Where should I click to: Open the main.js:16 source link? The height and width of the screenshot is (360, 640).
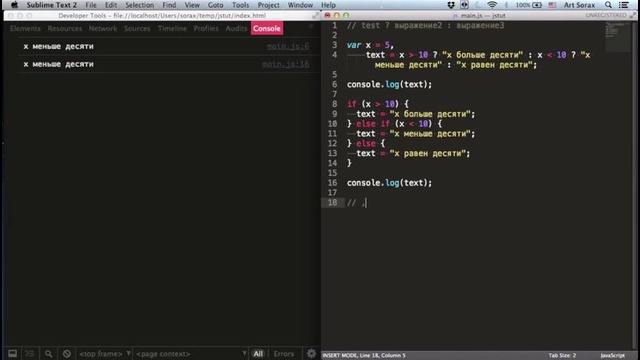286,64
